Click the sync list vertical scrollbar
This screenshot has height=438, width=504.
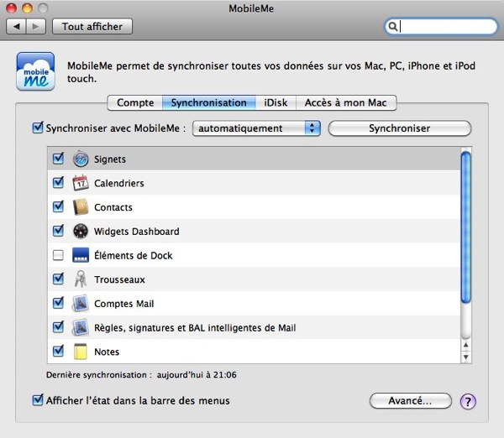click(x=466, y=227)
